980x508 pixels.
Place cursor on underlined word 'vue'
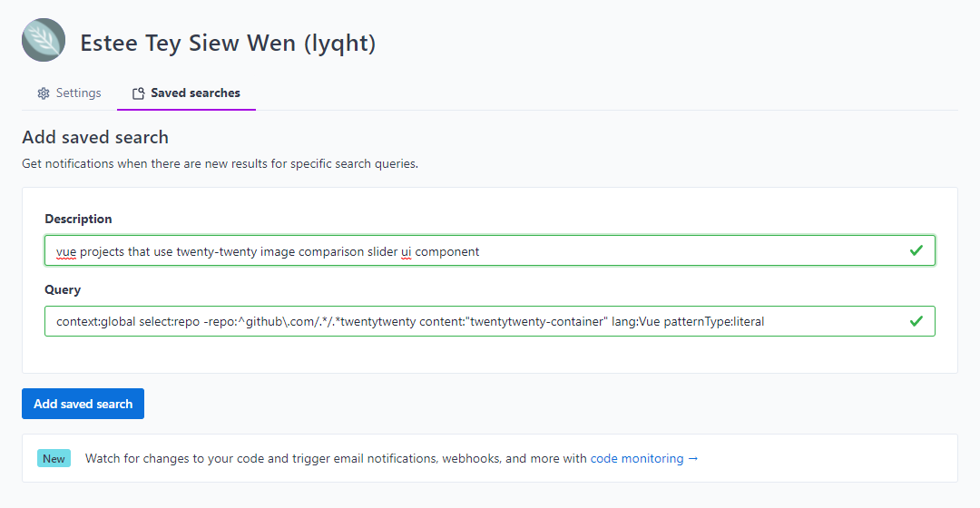[66, 251]
